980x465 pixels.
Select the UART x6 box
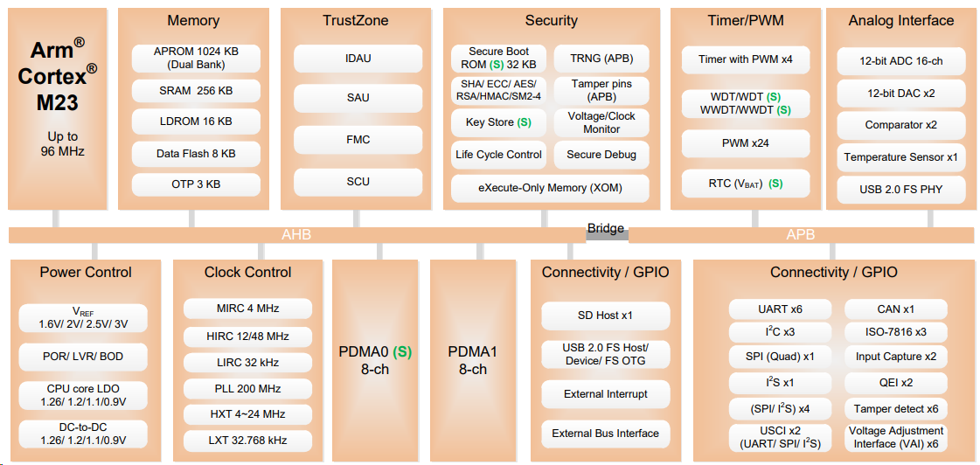coord(780,309)
